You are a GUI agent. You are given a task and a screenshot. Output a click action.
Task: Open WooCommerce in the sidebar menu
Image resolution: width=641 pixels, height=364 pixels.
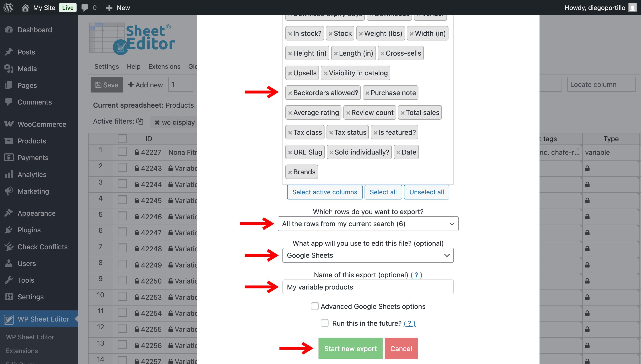pos(42,124)
